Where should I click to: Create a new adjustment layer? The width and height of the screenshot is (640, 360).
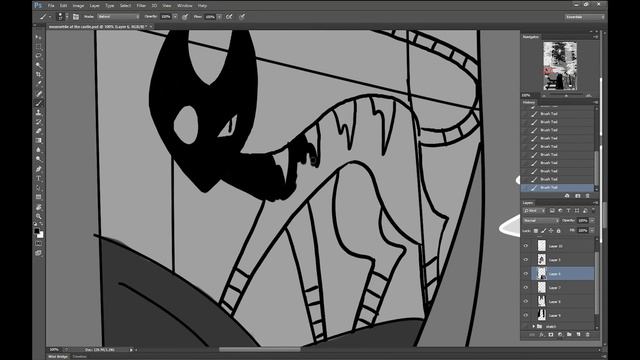[x=560, y=334]
